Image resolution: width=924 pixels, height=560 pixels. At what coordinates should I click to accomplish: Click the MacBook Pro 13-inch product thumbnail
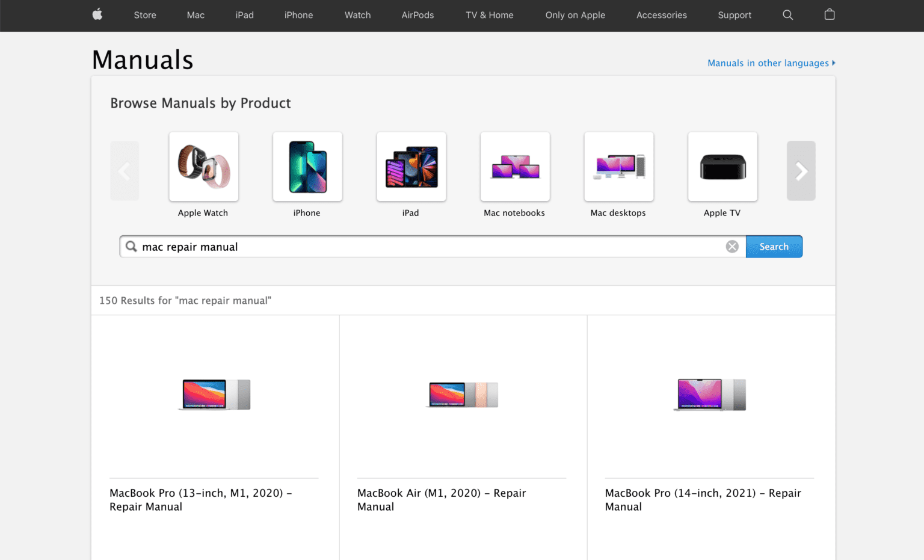215,394
